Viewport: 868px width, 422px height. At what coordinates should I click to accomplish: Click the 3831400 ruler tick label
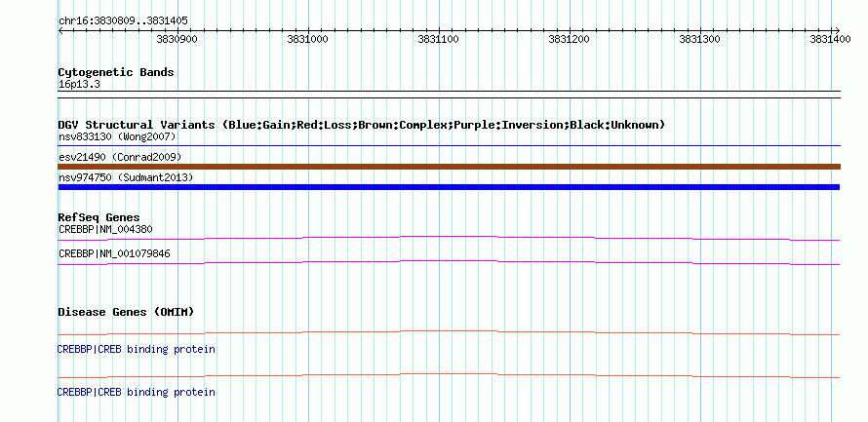pyautogui.click(x=830, y=39)
